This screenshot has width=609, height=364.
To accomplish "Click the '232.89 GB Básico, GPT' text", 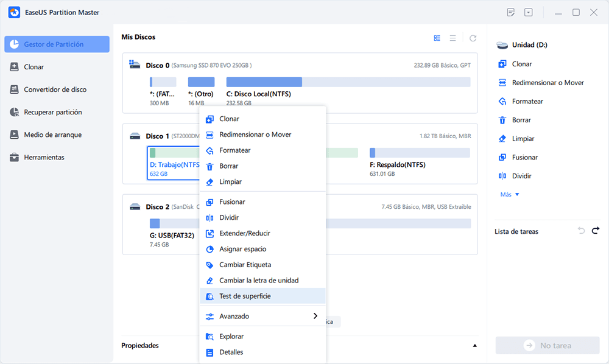I will 442,65.
